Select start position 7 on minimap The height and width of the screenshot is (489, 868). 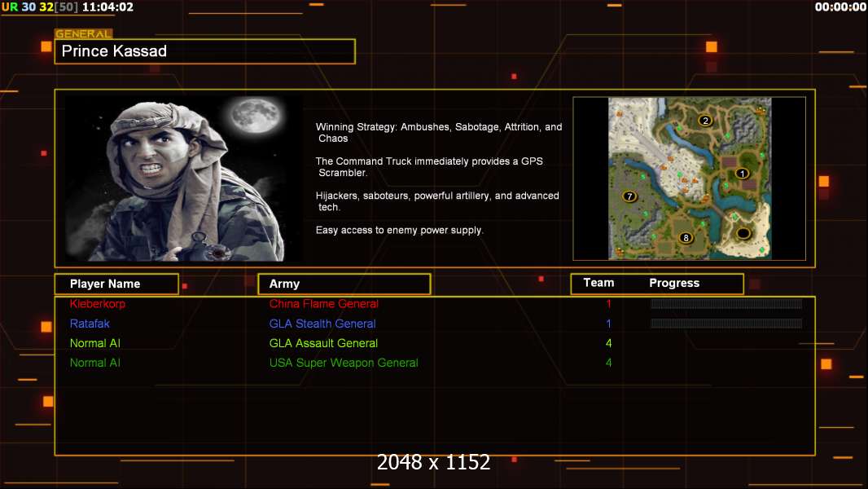pyautogui.click(x=629, y=196)
